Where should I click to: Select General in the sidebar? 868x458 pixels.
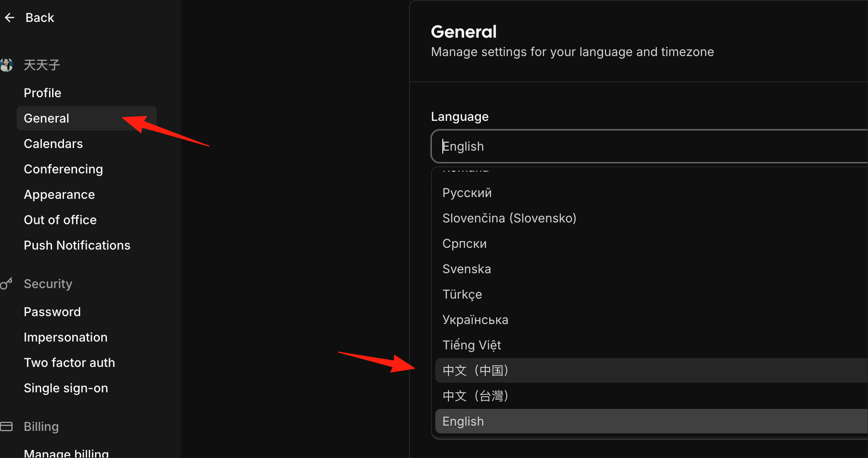(x=87, y=118)
